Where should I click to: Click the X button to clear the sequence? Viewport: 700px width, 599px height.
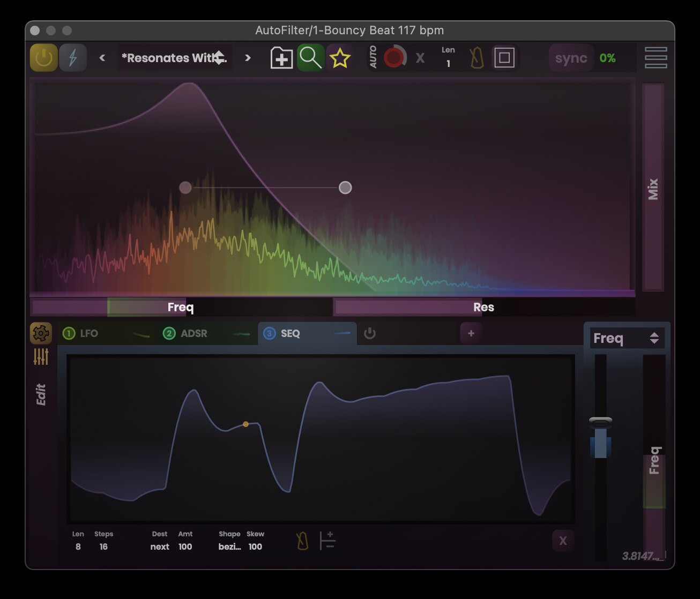point(563,541)
